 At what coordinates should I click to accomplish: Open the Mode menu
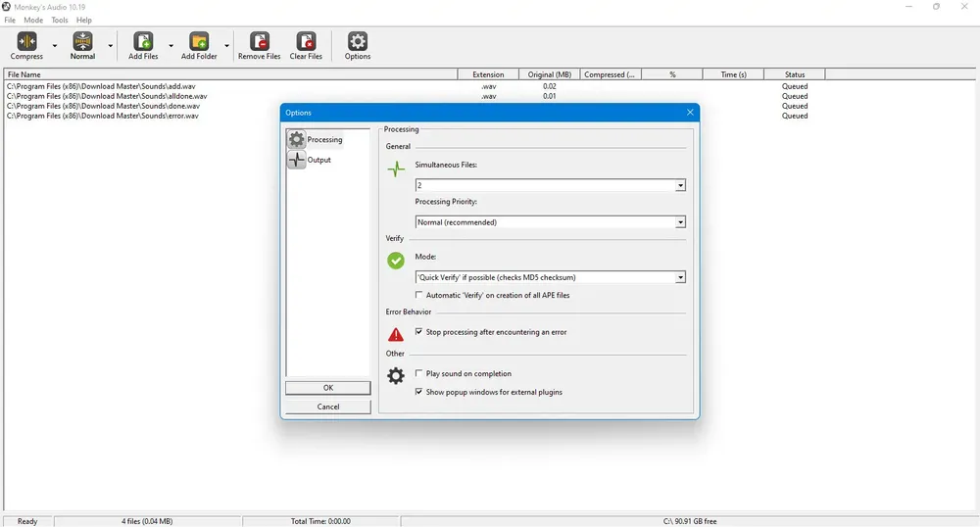point(33,20)
